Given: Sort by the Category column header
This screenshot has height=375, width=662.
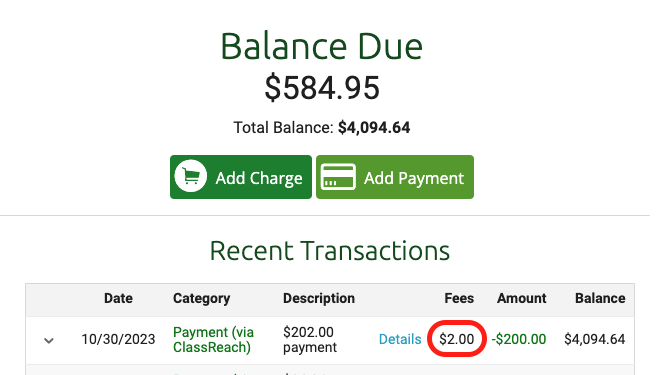Looking at the screenshot, I should [201, 299].
